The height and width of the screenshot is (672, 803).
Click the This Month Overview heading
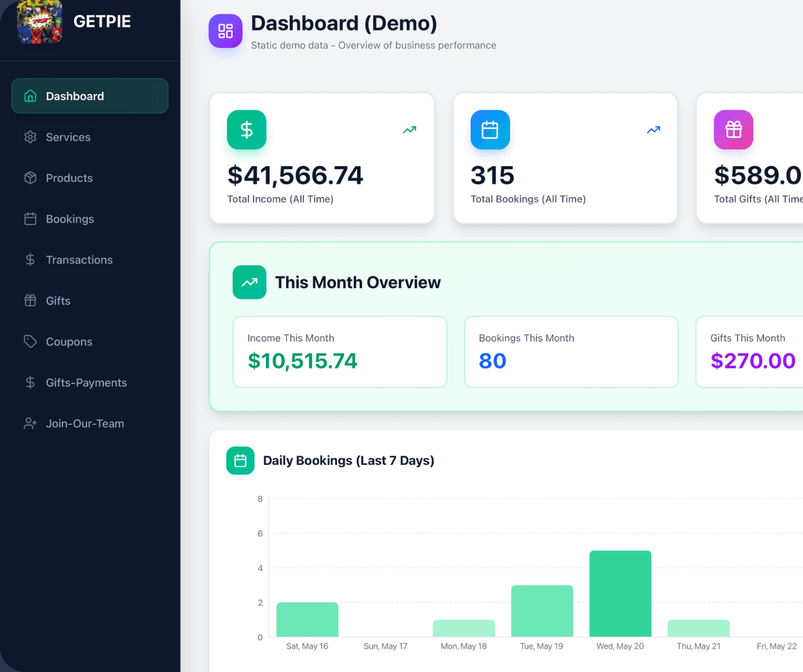[x=358, y=282]
